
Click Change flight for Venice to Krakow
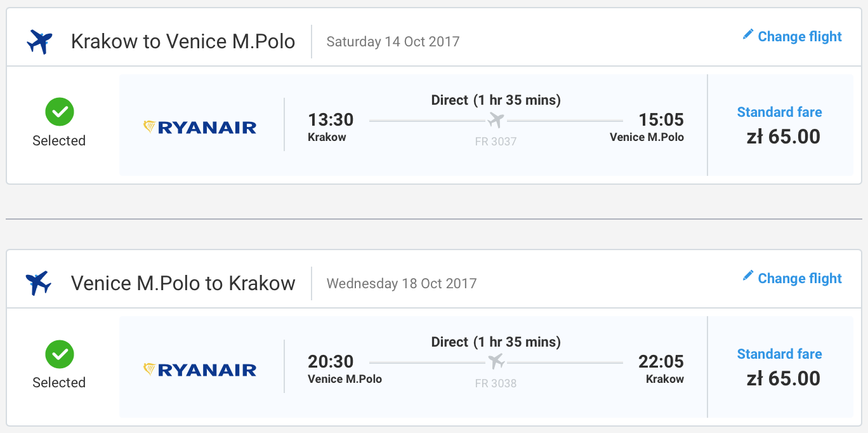pyautogui.click(x=799, y=279)
